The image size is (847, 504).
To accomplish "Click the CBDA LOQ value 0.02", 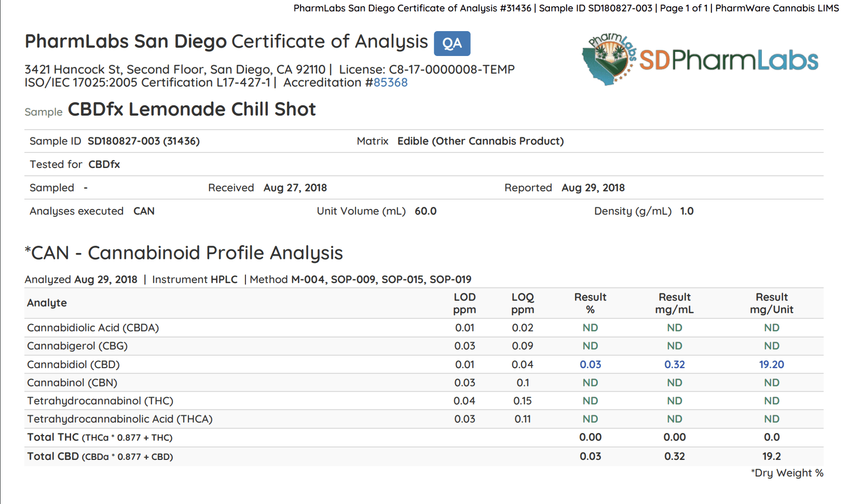I will pos(523,328).
